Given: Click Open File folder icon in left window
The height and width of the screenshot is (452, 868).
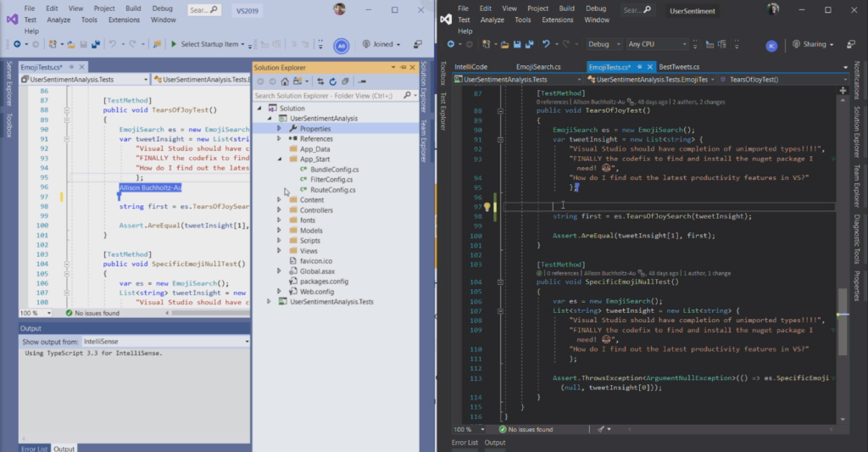Looking at the screenshot, I should (71, 44).
